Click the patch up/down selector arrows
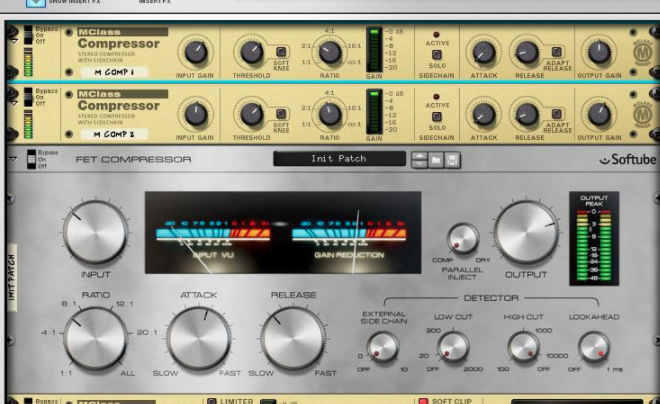Viewport: 660px width, 404px height. [419, 160]
